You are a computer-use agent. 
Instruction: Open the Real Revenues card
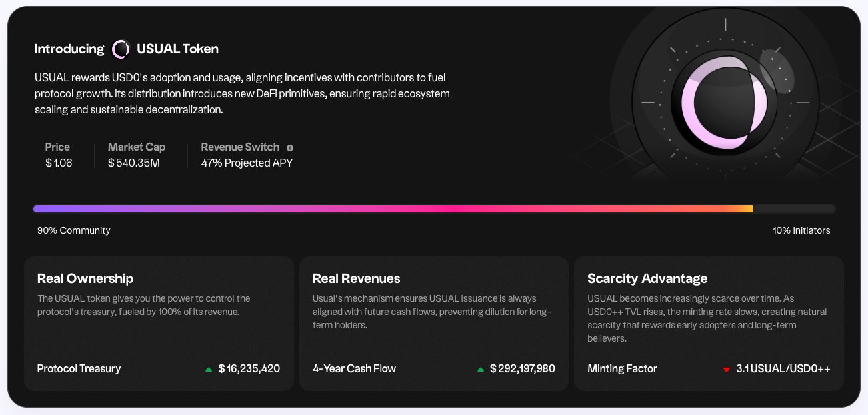point(433,323)
